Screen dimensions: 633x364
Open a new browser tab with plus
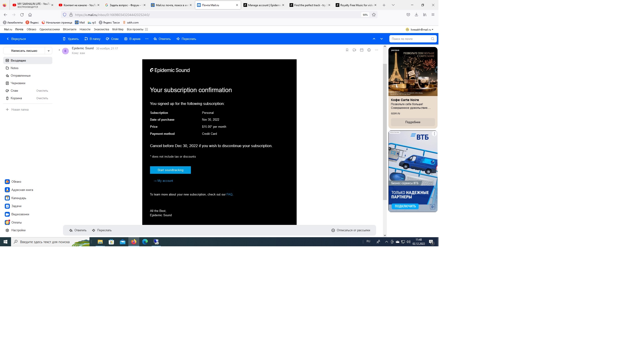(x=384, y=5)
